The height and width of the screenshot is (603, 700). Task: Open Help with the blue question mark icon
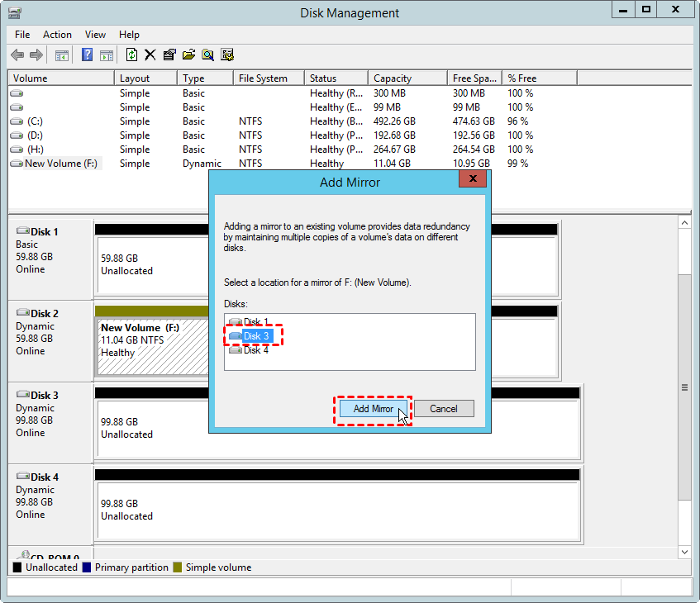pyautogui.click(x=88, y=55)
